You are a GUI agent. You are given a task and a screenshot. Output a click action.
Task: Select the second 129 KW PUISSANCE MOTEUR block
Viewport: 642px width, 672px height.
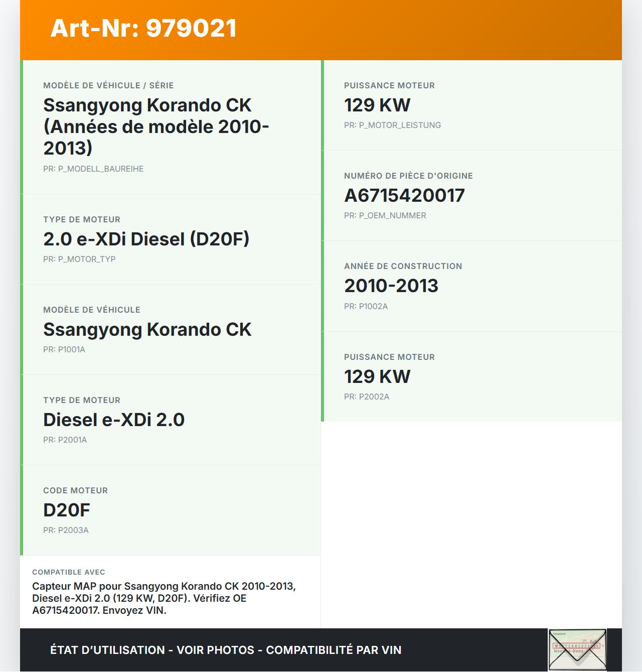377,376
